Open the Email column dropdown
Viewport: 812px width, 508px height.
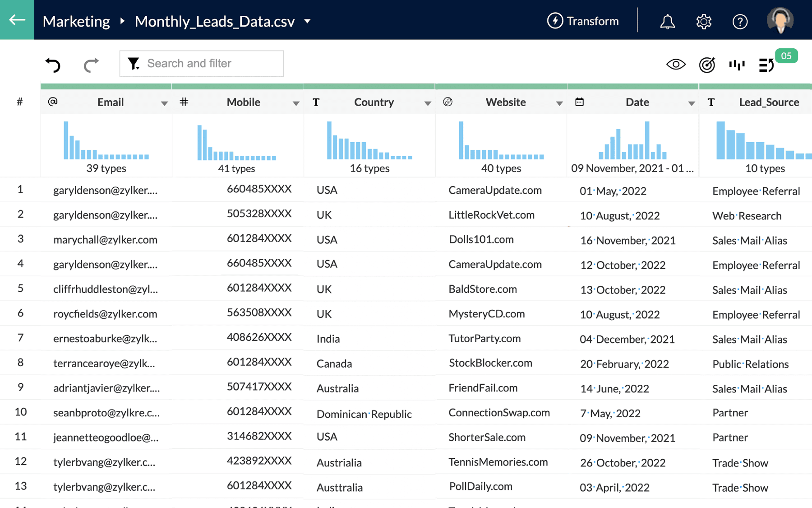click(164, 103)
